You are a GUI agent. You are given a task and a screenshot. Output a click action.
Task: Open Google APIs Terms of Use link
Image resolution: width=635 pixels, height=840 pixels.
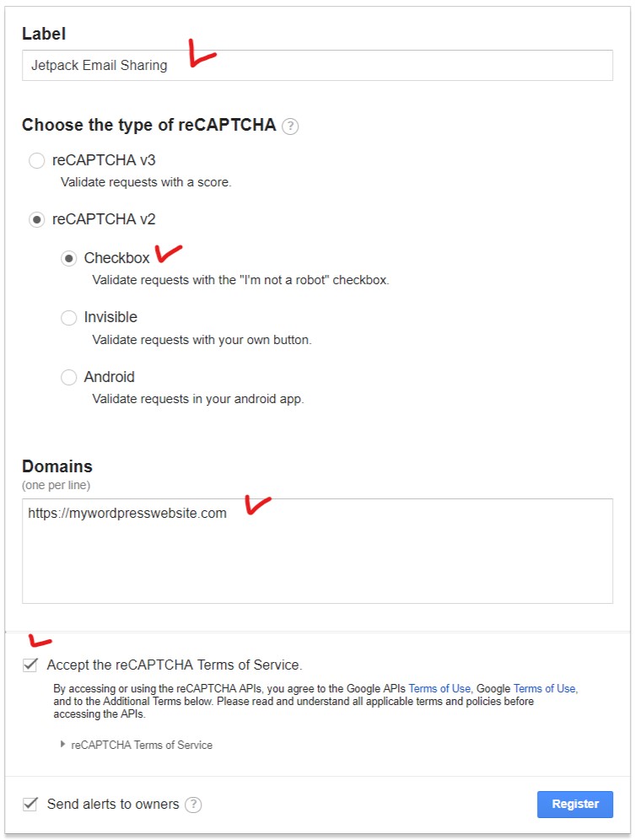439,688
